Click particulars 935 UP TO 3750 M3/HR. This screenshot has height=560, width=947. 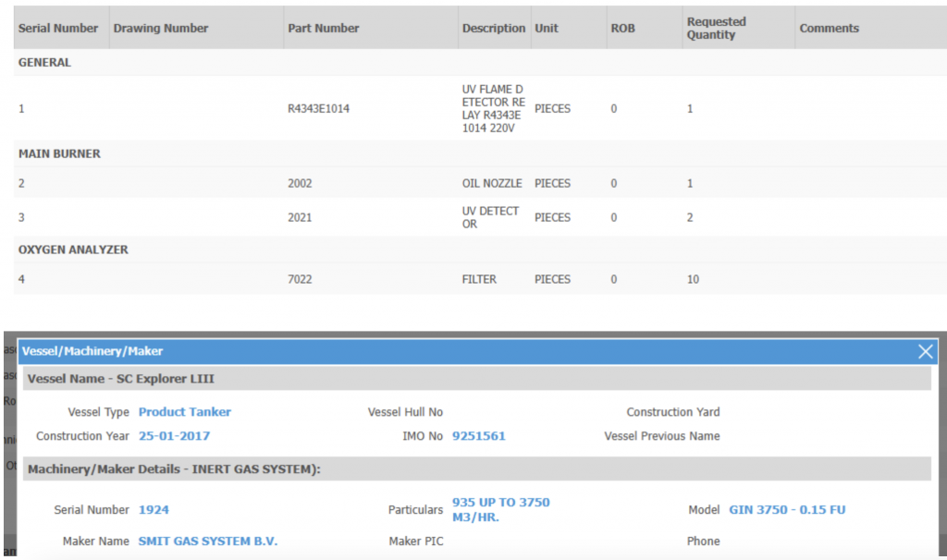coord(500,509)
